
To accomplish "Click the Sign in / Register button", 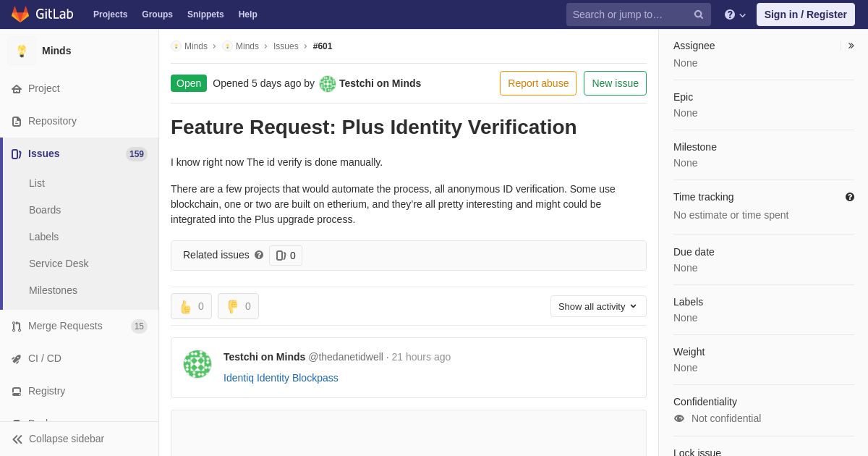I will pyautogui.click(x=805, y=14).
